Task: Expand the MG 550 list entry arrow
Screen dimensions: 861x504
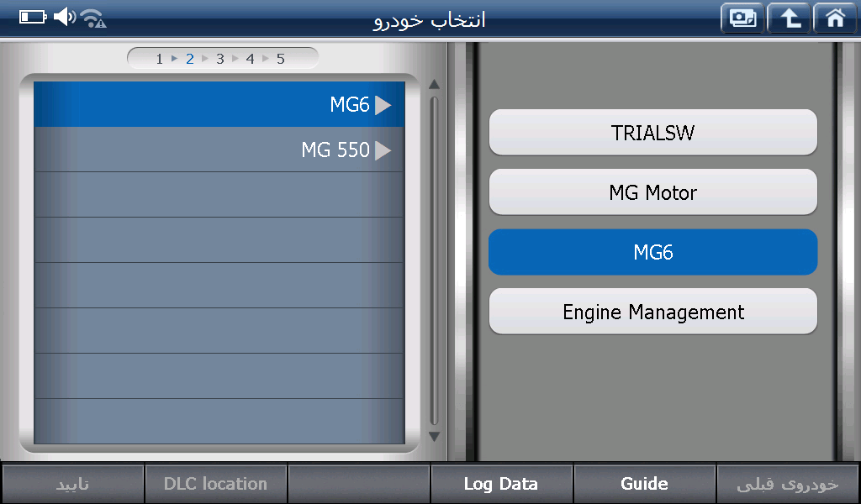Action: click(383, 150)
